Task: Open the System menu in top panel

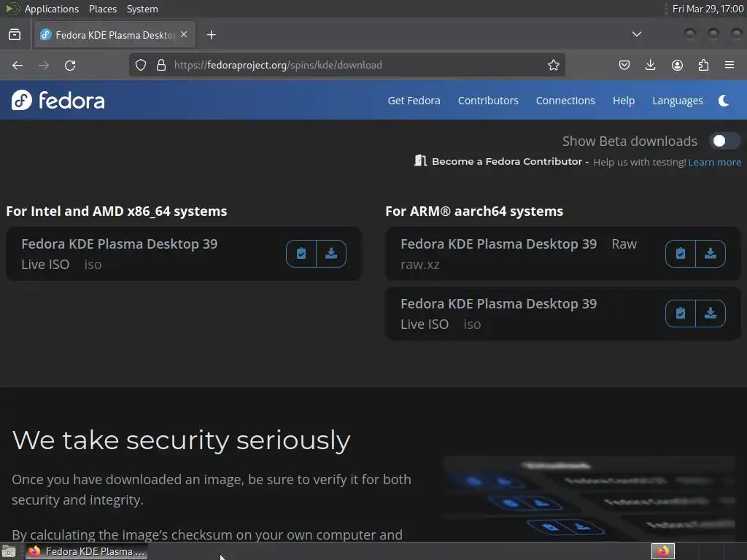Action: [142, 9]
